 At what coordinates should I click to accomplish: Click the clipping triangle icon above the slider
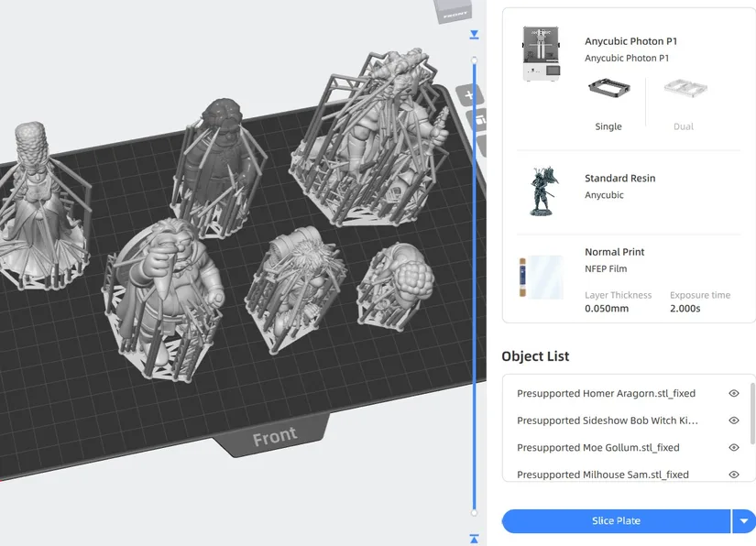tap(474, 34)
